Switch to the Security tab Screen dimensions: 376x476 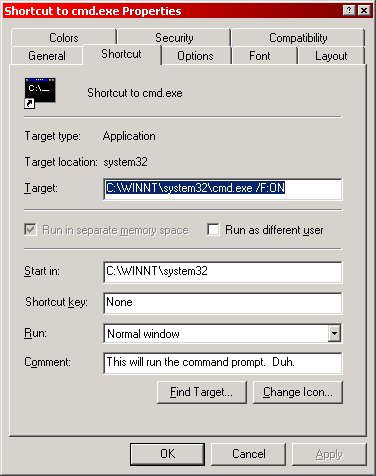(x=174, y=37)
